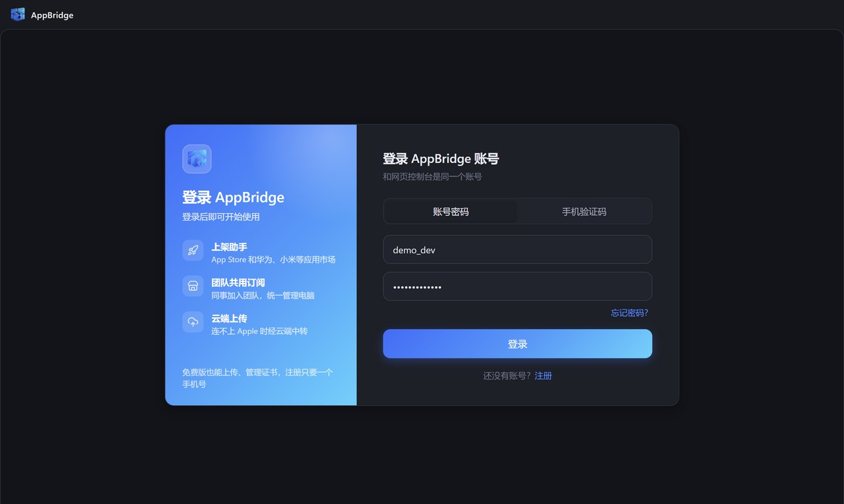The width and height of the screenshot is (844, 504).
Task: Click the 登录 button
Action: 517,344
